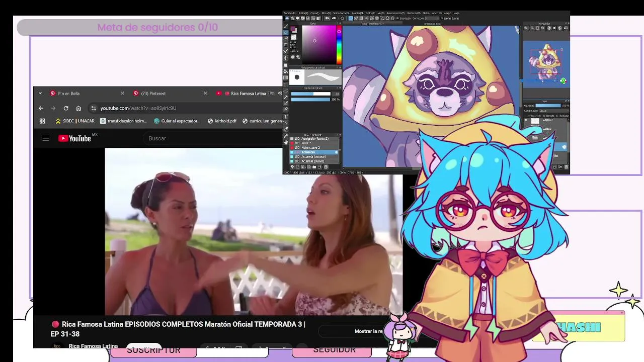Open Rica Famosa Latina channel link
Screen dimensions: 644x362
coord(93,346)
